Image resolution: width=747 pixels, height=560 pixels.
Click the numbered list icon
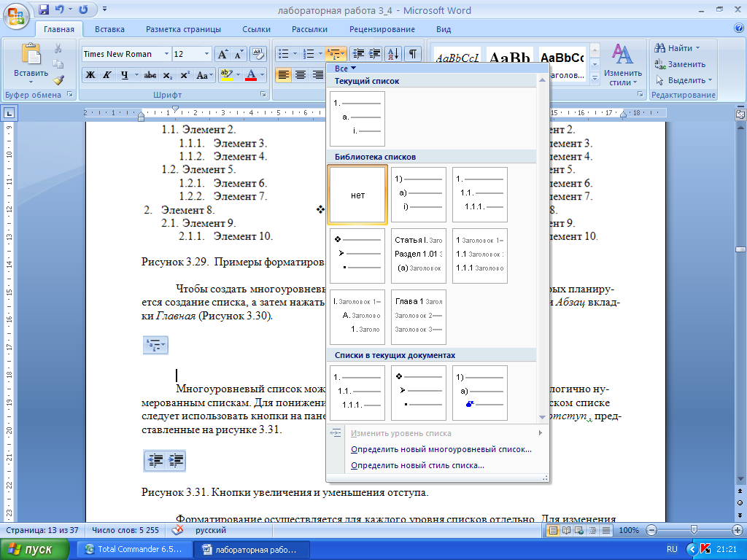coord(309,54)
